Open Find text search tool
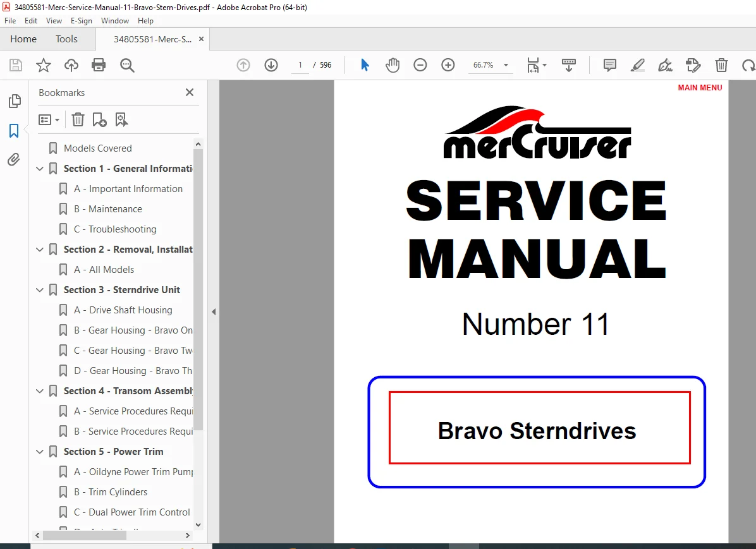Viewport: 756px width, 549px height. [x=127, y=65]
